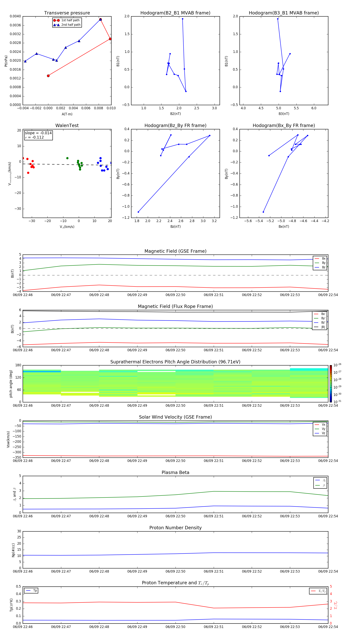The height and width of the screenshot is (644, 351).
Task: Click the 'Solar Wind Velocity (GSE Frame)' title
Action: click(175, 417)
